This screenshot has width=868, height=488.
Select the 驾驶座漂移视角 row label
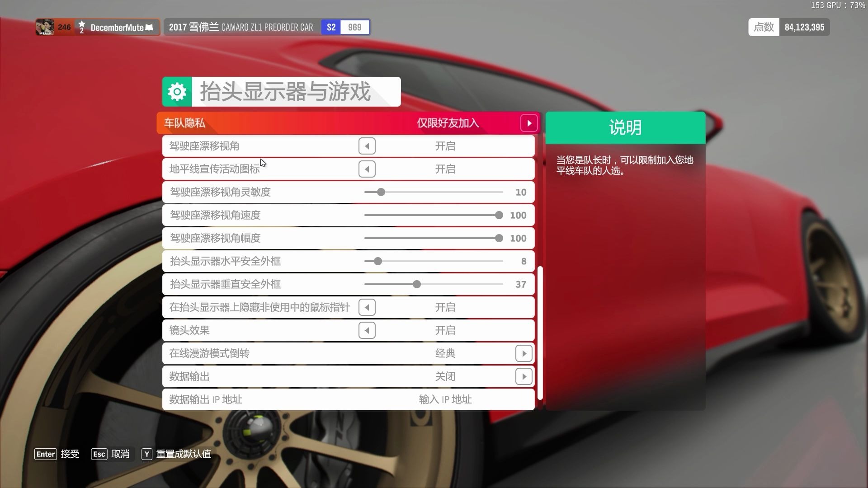[x=204, y=146]
